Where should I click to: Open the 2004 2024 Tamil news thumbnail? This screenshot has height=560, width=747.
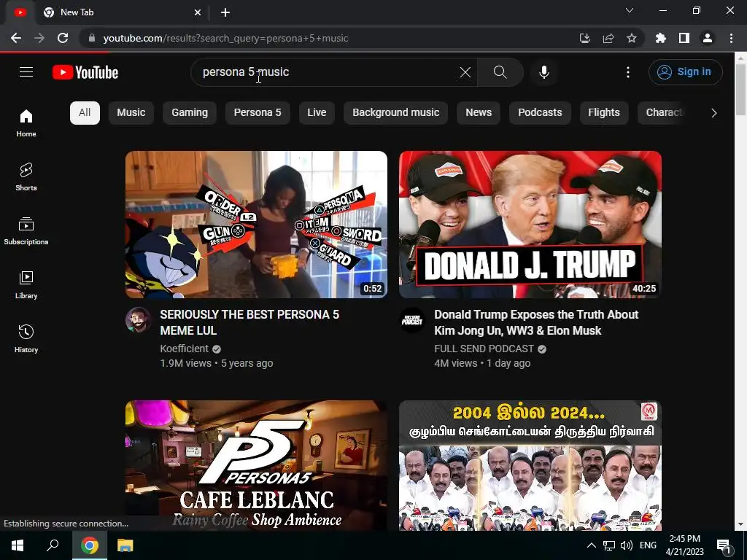530,465
